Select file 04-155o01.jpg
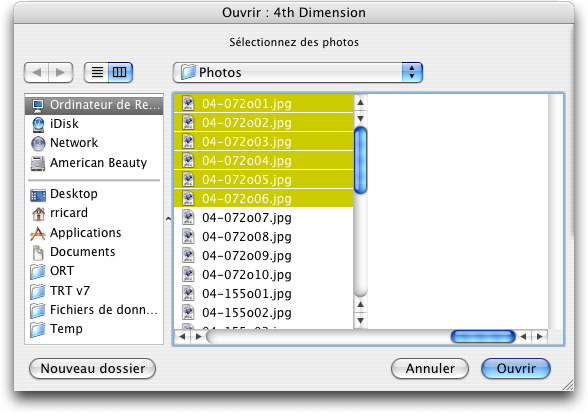This screenshot has height=414, width=588. pyautogui.click(x=264, y=294)
